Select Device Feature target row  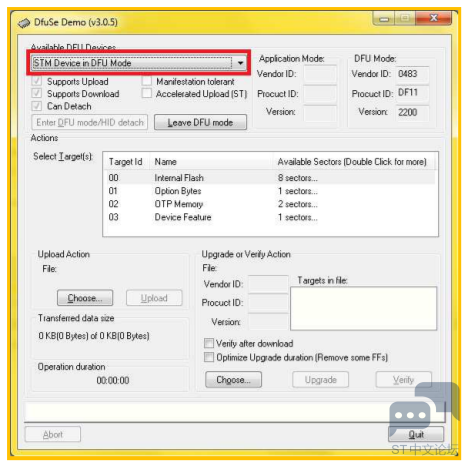point(270,217)
